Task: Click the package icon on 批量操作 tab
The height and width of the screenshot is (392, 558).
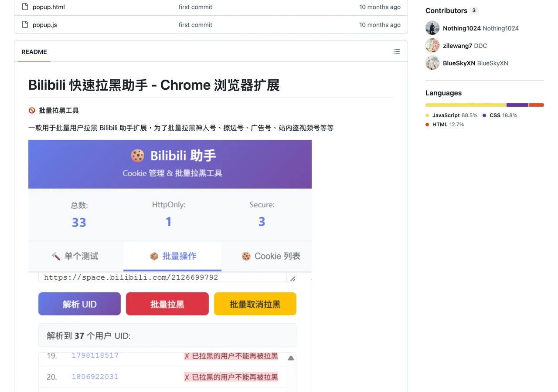Action: point(154,256)
